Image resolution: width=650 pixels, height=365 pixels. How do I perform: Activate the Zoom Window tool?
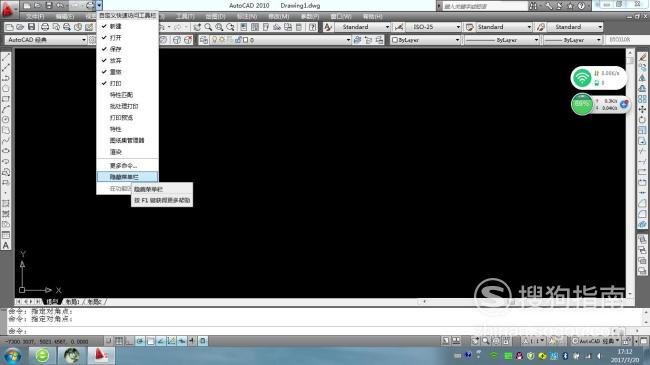click(x=219, y=27)
